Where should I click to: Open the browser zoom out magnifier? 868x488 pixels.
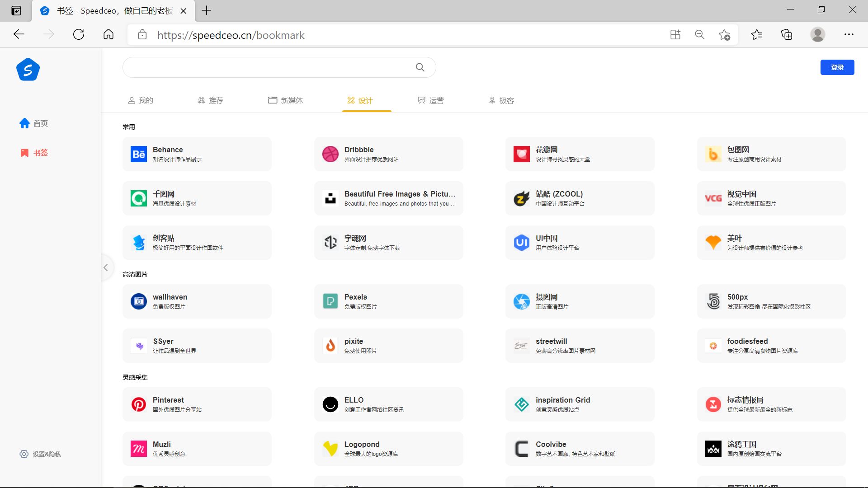pos(700,35)
